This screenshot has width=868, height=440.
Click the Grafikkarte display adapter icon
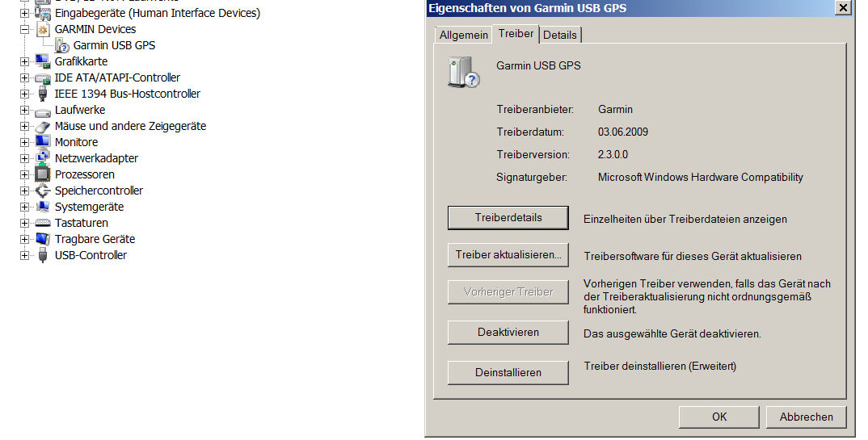[x=43, y=61]
